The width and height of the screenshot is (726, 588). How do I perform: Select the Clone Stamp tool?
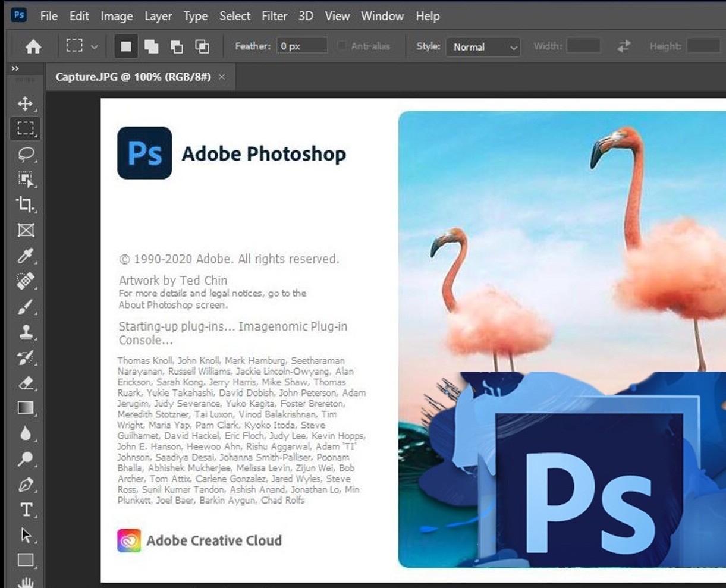[25, 332]
